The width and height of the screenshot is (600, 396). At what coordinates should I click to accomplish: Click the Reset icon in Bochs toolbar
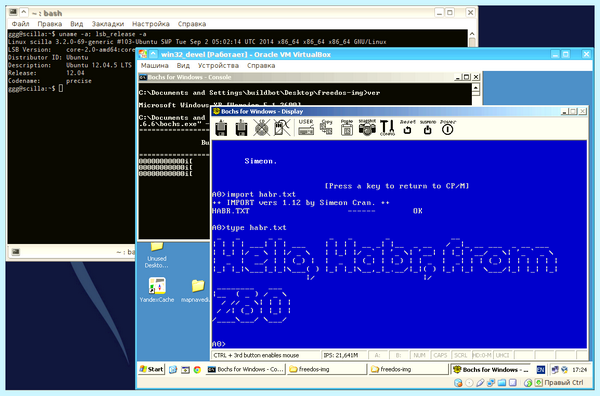click(x=407, y=127)
